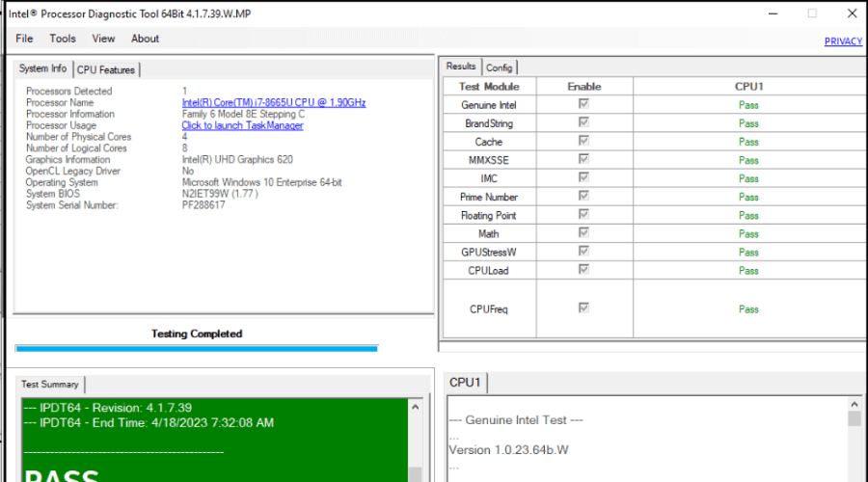The width and height of the screenshot is (868, 482).
Task: Toggle the GPUStressW test checkbox
Action: [583, 251]
